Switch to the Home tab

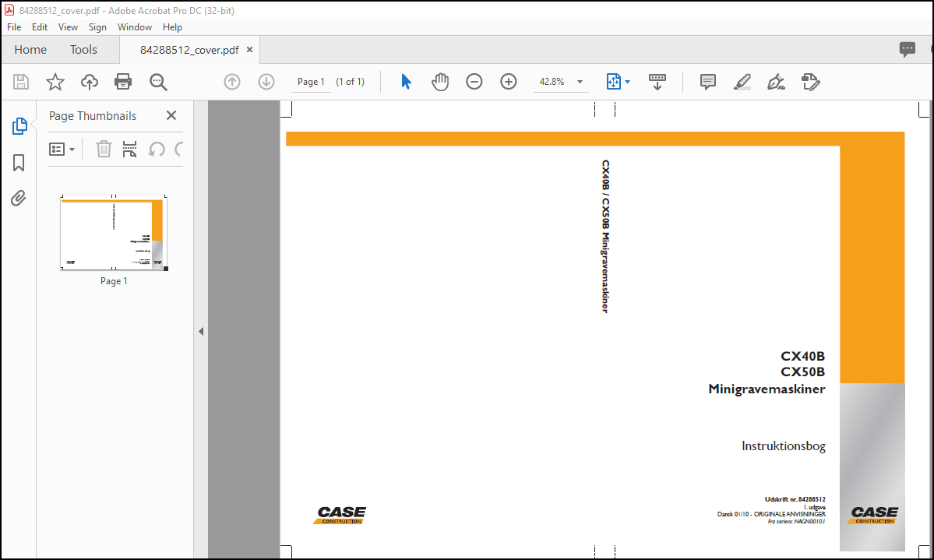(x=30, y=50)
